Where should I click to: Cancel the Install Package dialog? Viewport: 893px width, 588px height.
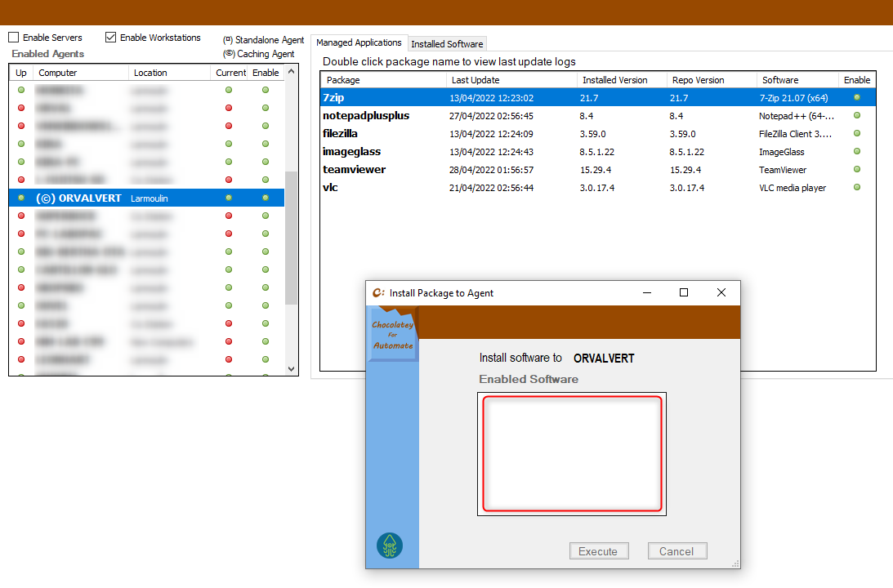click(677, 551)
